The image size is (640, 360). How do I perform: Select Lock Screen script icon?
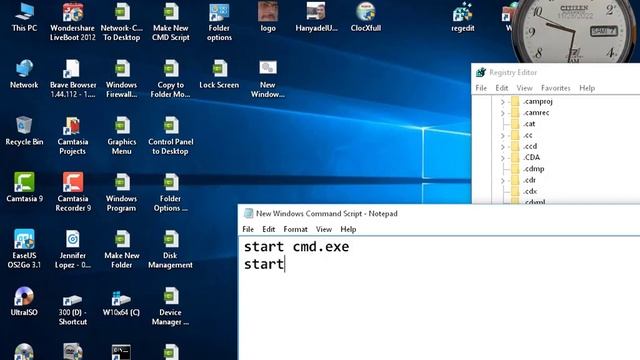219,74
